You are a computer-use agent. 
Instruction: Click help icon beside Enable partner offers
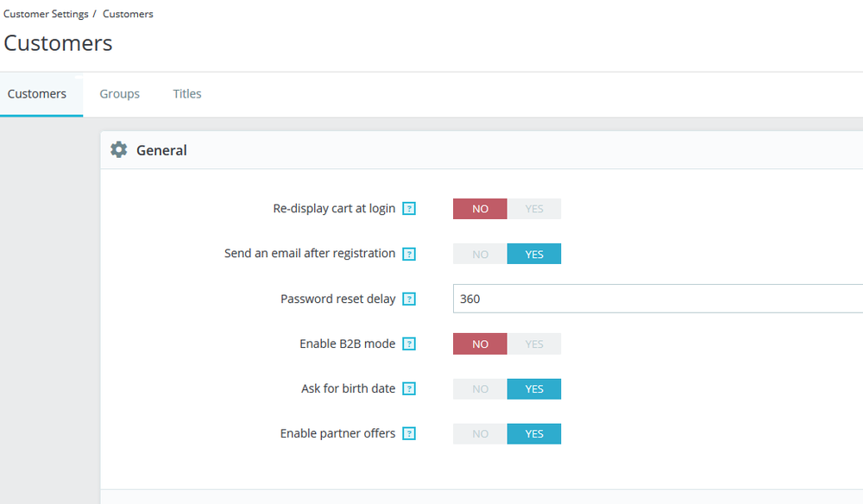(410, 434)
